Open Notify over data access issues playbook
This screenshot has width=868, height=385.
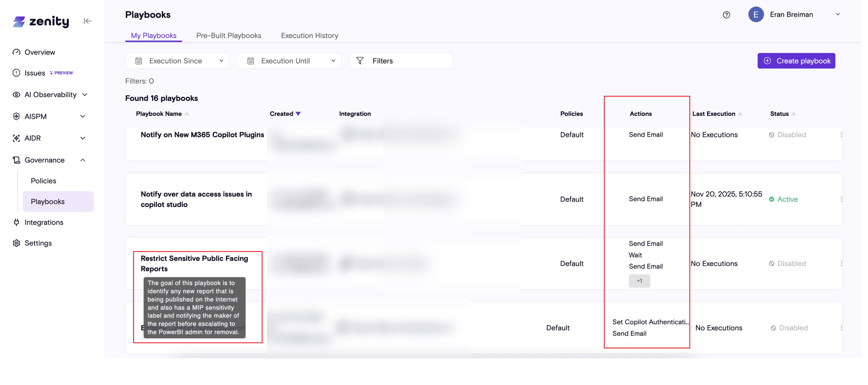pyautogui.click(x=196, y=199)
